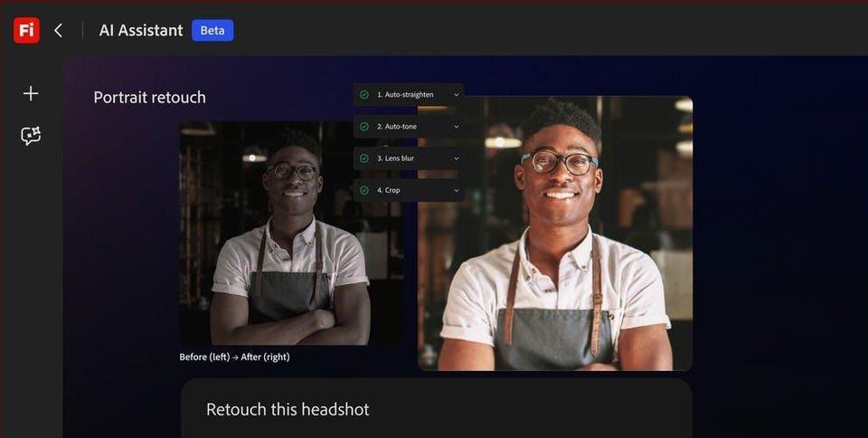The width and height of the screenshot is (868, 438).
Task: Select the '2. Auto-tone' step label
Action: pyautogui.click(x=397, y=127)
